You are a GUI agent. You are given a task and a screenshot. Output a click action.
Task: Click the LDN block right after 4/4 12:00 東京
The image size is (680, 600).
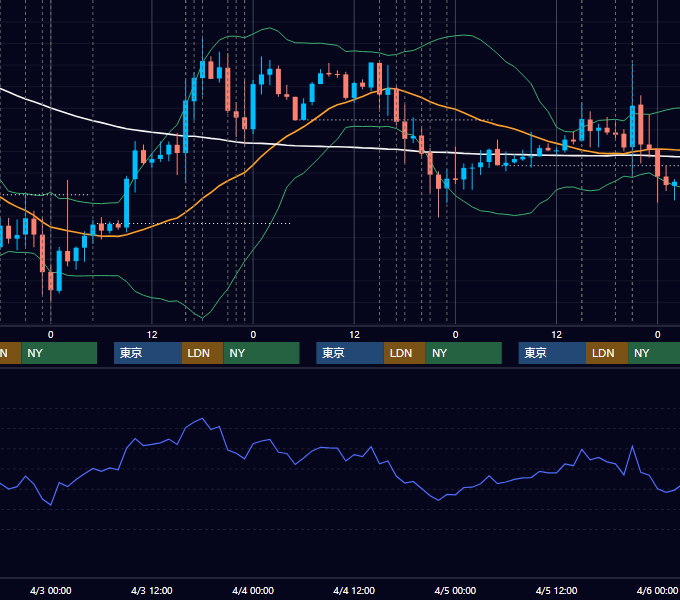coord(405,353)
